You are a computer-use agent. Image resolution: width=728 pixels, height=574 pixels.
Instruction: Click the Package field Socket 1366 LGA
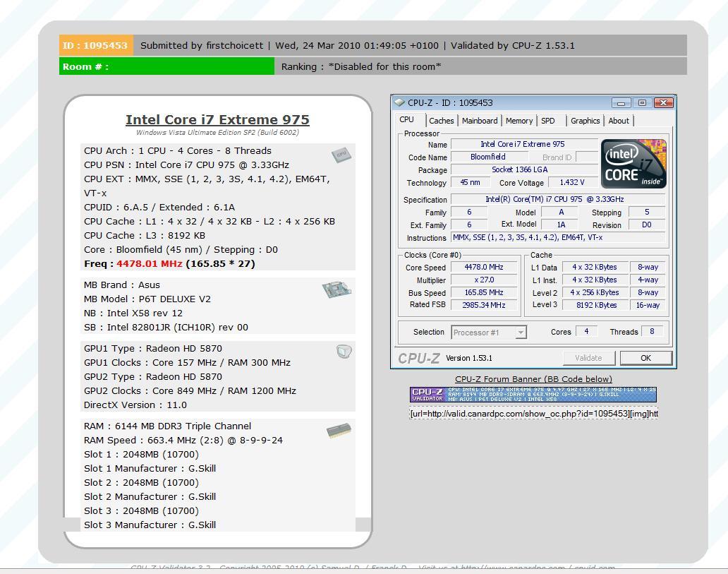[524, 169]
